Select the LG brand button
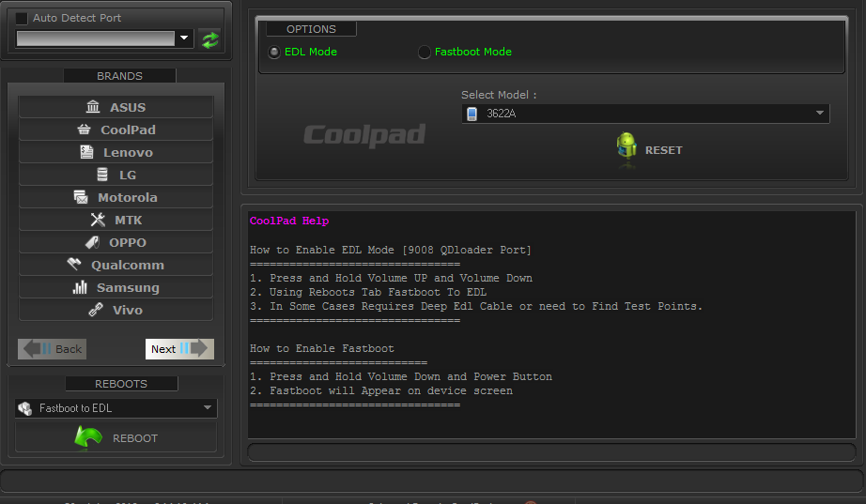This screenshot has height=504, width=866. (x=116, y=175)
